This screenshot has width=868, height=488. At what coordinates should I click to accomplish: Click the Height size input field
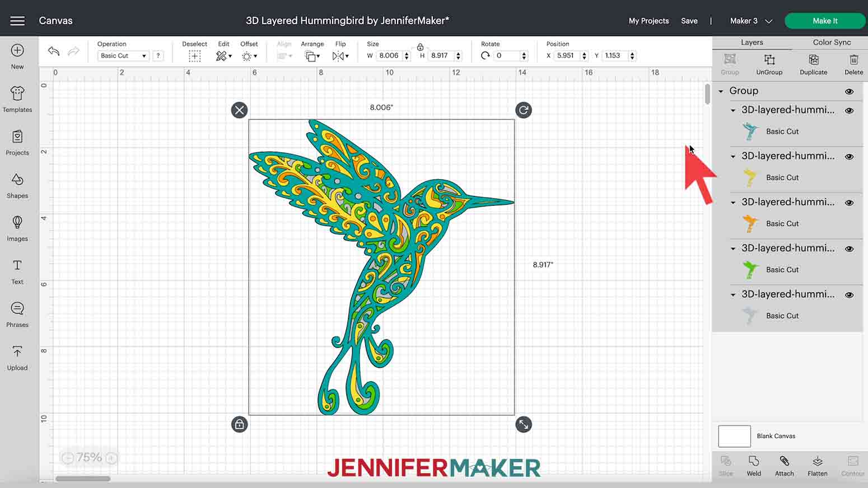(x=441, y=55)
